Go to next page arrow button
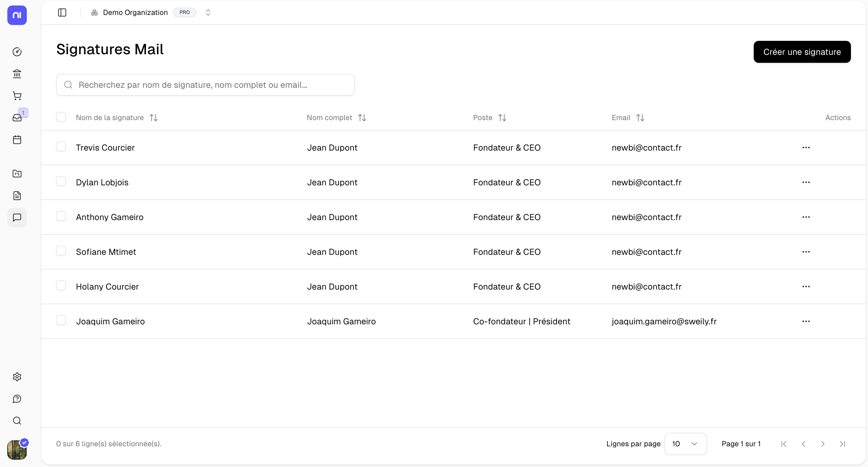Image resolution: width=868 pixels, height=467 pixels. pos(823,444)
